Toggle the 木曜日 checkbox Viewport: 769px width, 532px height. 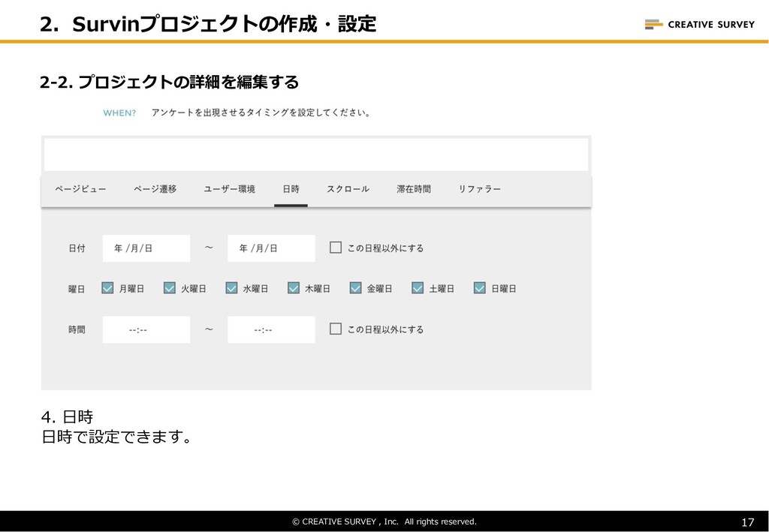(x=294, y=288)
